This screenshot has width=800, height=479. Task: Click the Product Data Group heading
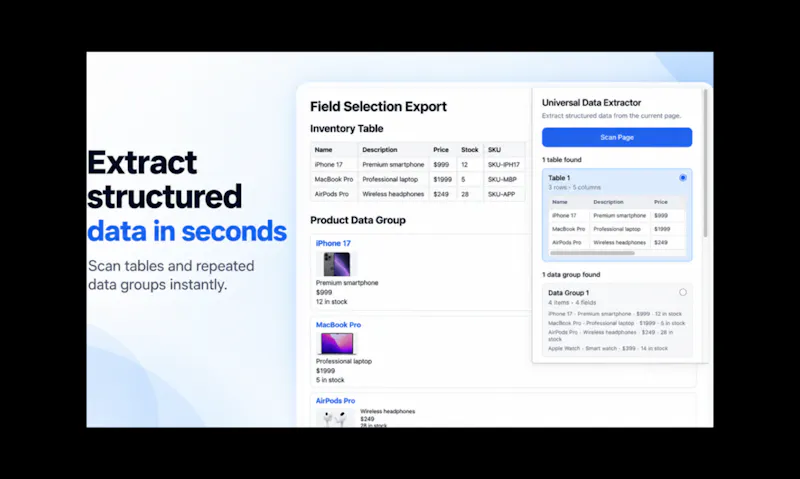click(x=358, y=220)
